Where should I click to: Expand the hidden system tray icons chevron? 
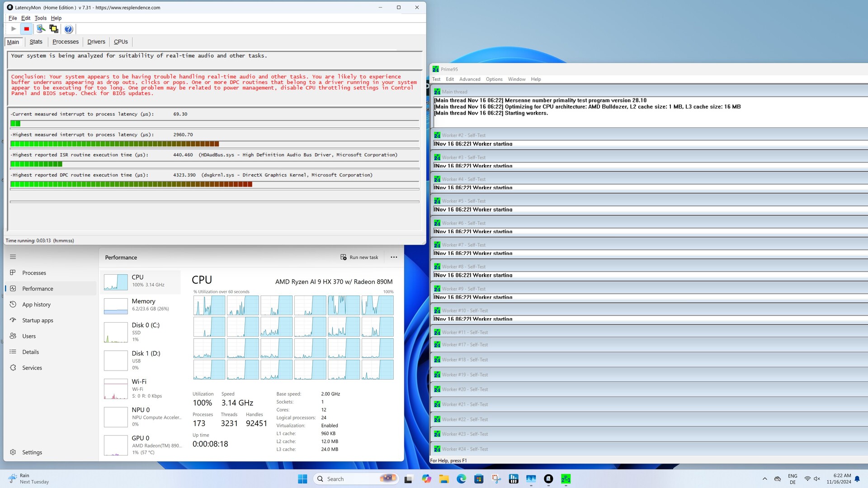click(764, 479)
